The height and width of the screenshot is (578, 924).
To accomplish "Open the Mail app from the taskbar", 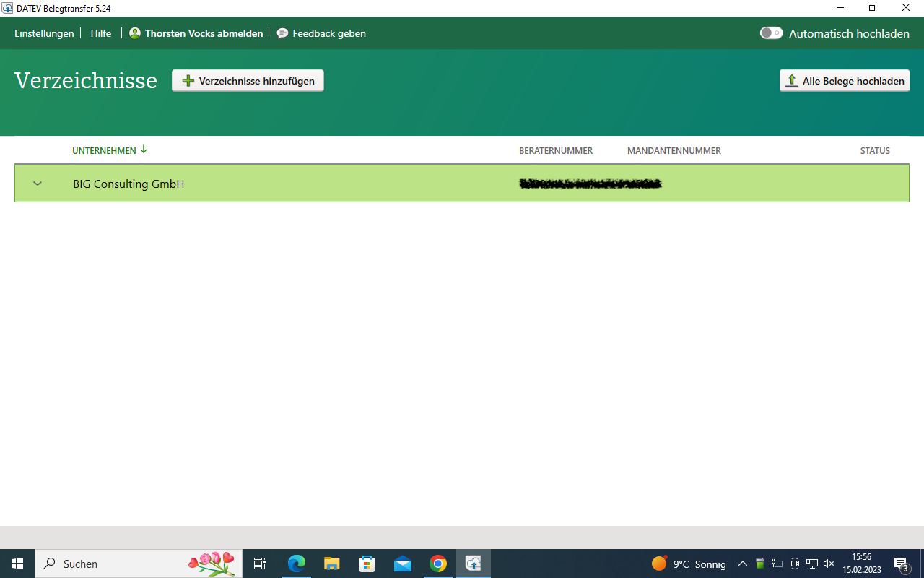I will coord(403,564).
